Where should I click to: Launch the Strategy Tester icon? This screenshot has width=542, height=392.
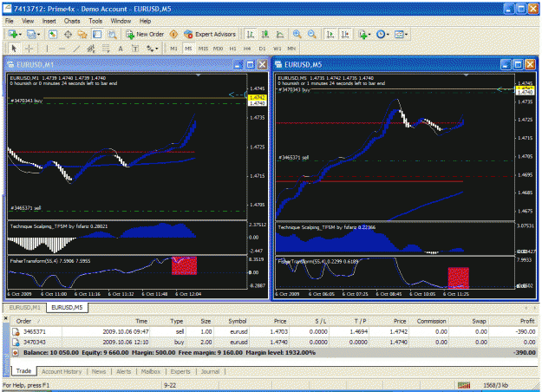click(x=112, y=34)
